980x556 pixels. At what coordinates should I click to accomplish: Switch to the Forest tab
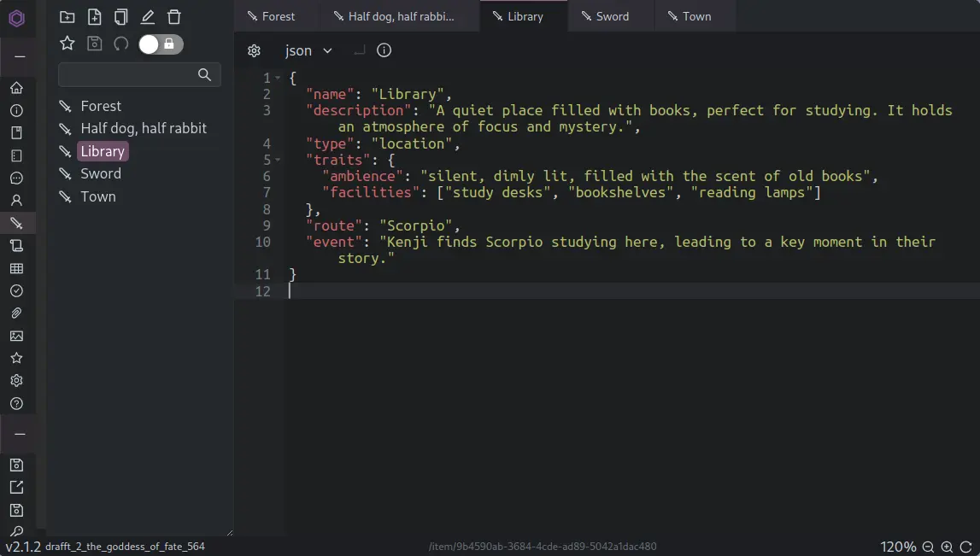[x=275, y=15]
